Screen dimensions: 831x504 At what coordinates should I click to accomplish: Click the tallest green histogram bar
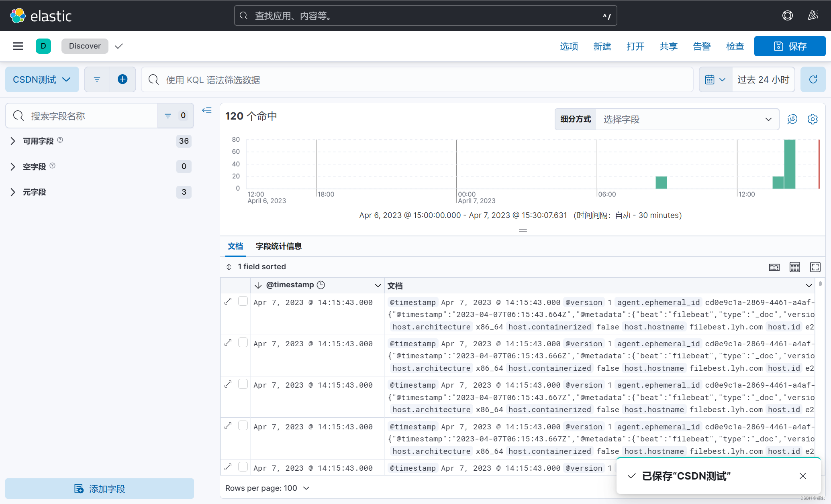[790, 164]
